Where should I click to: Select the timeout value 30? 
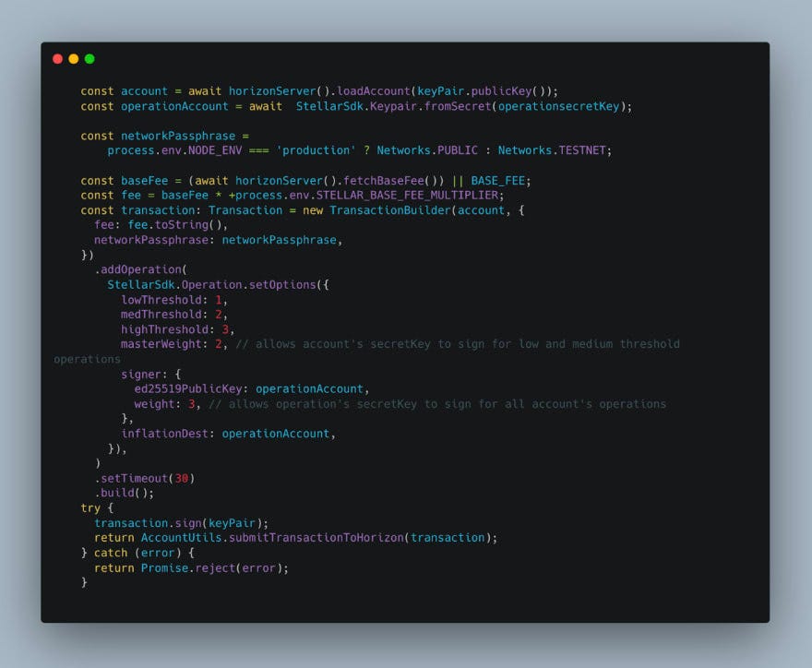(181, 479)
